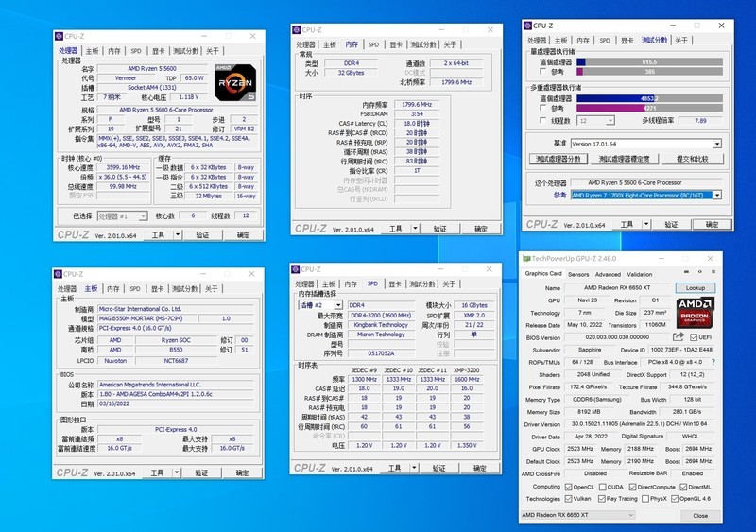Viewport: 756px width, 532px height.
Task: Click the 測試處理器分數 benchmark button
Action: (558, 159)
